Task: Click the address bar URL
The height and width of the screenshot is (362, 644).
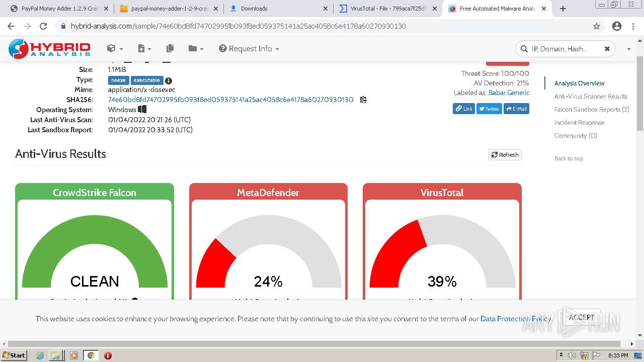Action: (238, 26)
